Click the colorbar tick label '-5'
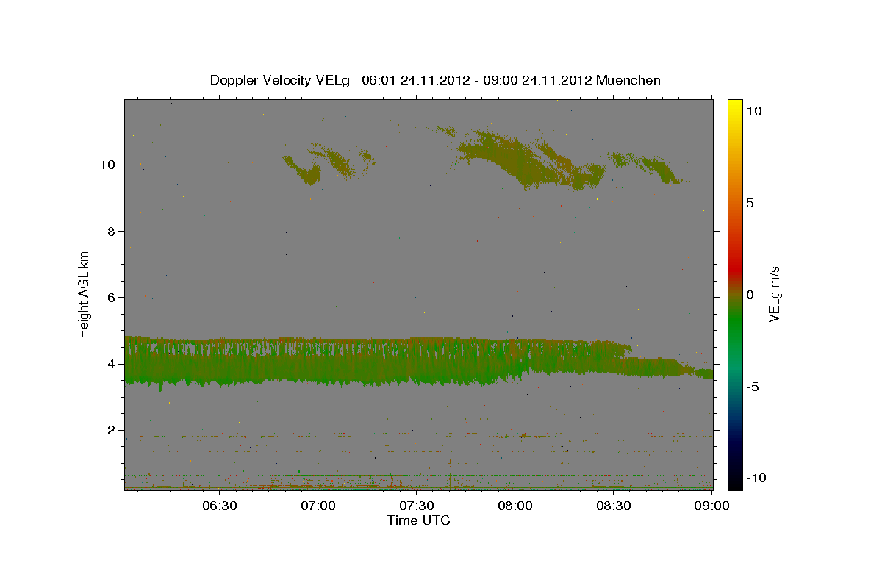Image resolution: width=882 pixels, height=588 pixels. coord(753,387)
